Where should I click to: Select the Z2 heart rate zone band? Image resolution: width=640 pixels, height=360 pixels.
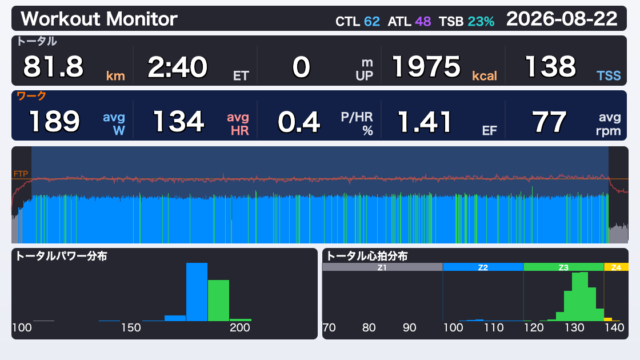click(483, 267)
